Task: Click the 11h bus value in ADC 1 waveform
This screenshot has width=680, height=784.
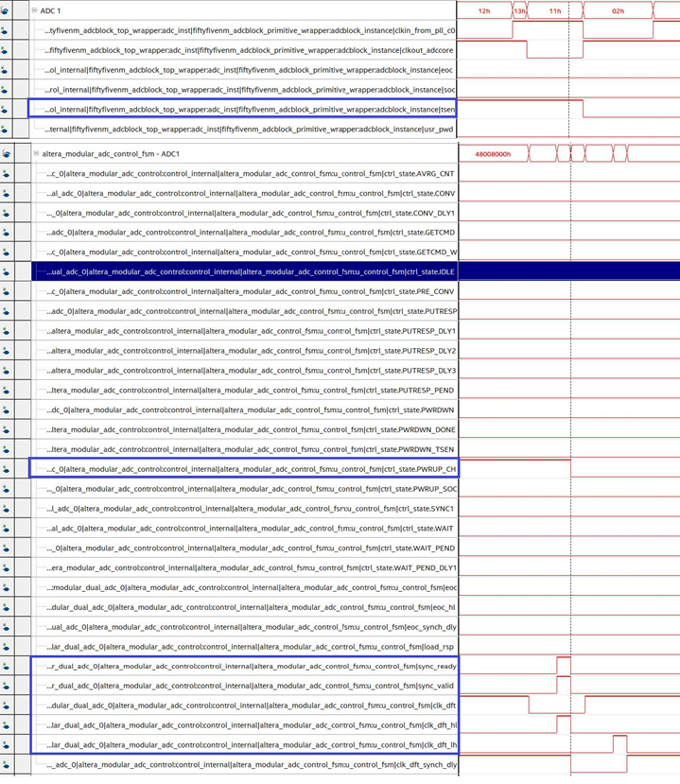Action: point(555,10)
